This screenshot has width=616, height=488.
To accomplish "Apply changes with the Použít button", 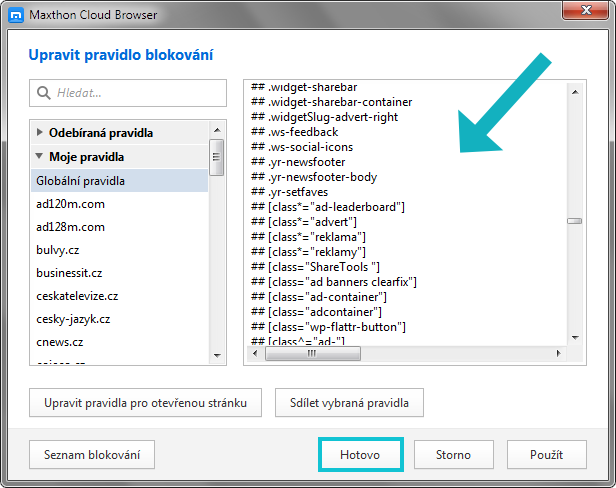I will [546, 455].
